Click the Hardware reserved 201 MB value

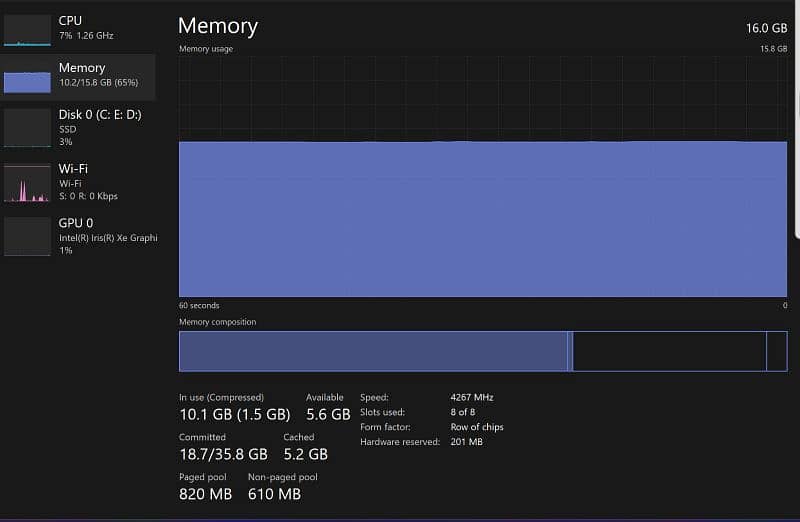[466, 442]
